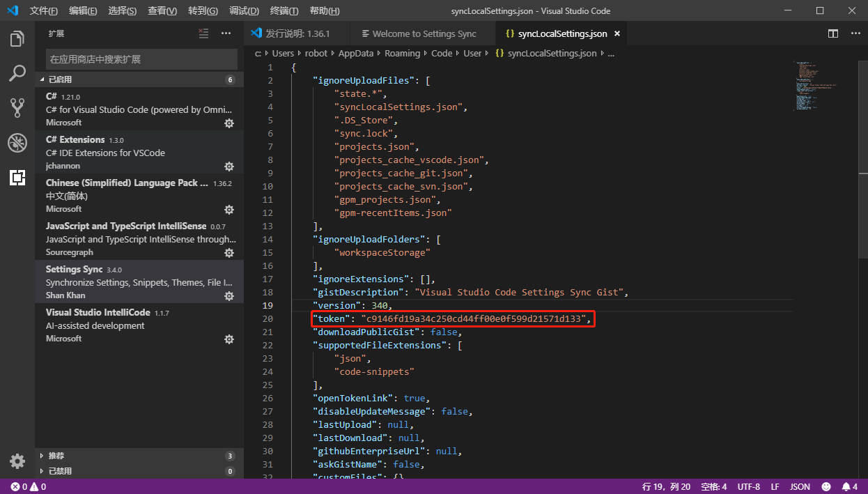
Task: Open the Source Control view icon
Action: pos(17,107)
